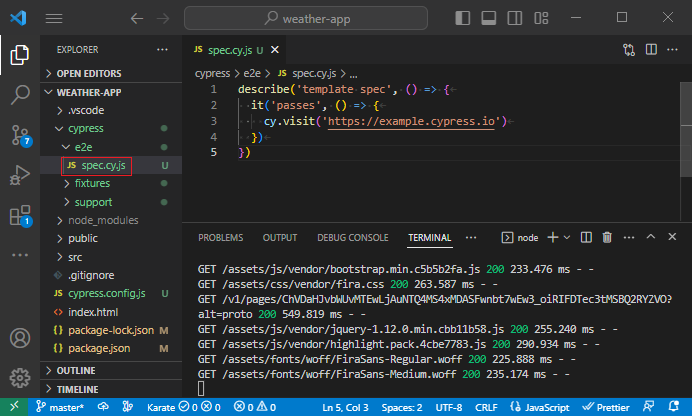
Task: Collapse the e2e folder
Action: (x=111, y=147)
